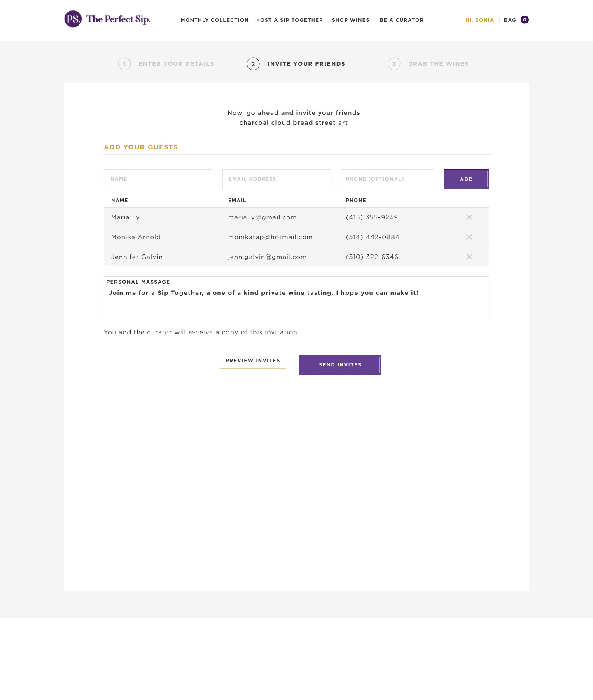Click step 2 circle indicator

click(x=253, y=64)
